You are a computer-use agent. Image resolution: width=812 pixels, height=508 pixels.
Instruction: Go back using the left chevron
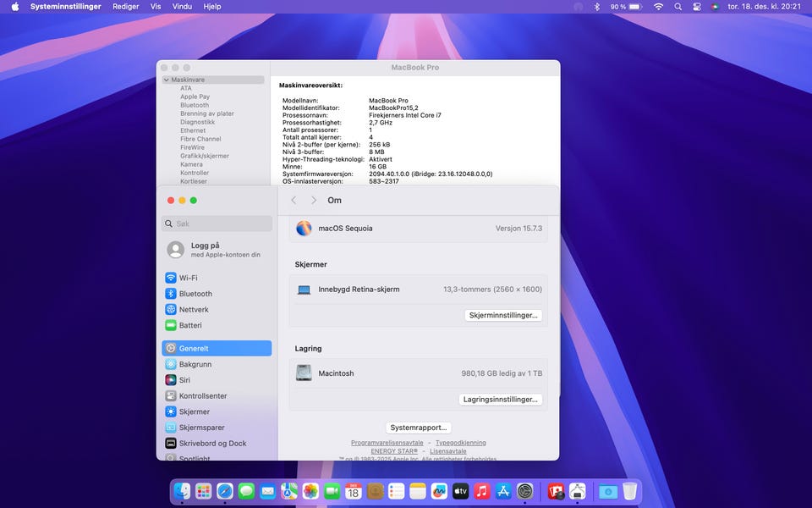tap(294, 201)
